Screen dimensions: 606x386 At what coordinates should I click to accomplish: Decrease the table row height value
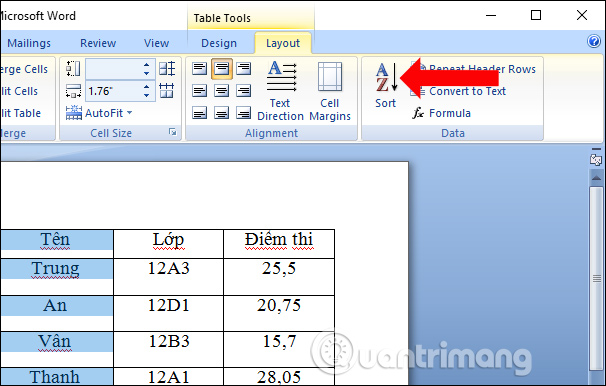pyautogui.click(x=146, y=73)
